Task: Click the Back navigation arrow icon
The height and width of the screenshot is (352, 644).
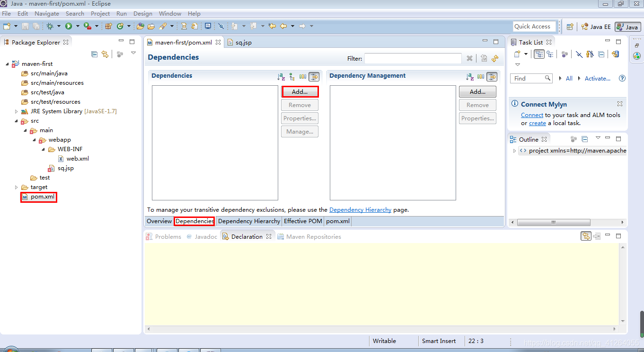Action: click(x=283, y=26)
